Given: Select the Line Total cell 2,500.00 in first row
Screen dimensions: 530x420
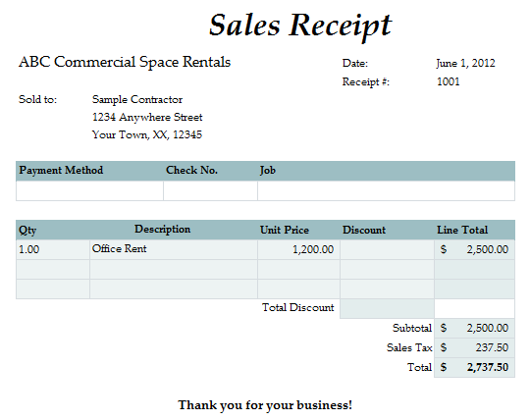Looking at the screenshot, I should (475, 249).
